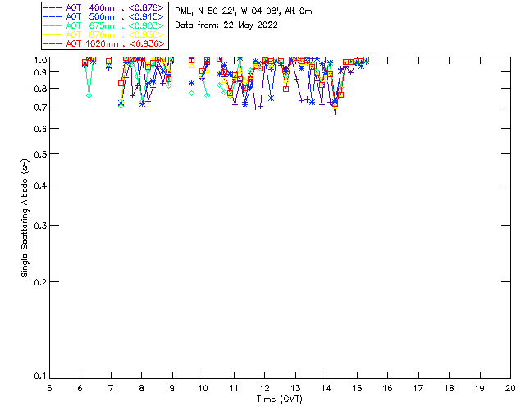The image size is (525, 420).
Task: Click the hour 19 label on time axis
Action: 480,389
